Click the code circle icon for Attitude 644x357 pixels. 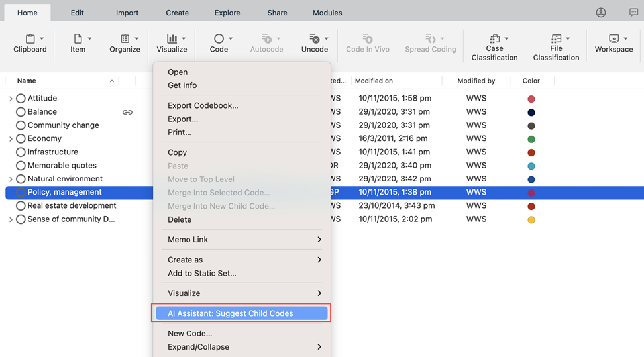coord(21,99)
